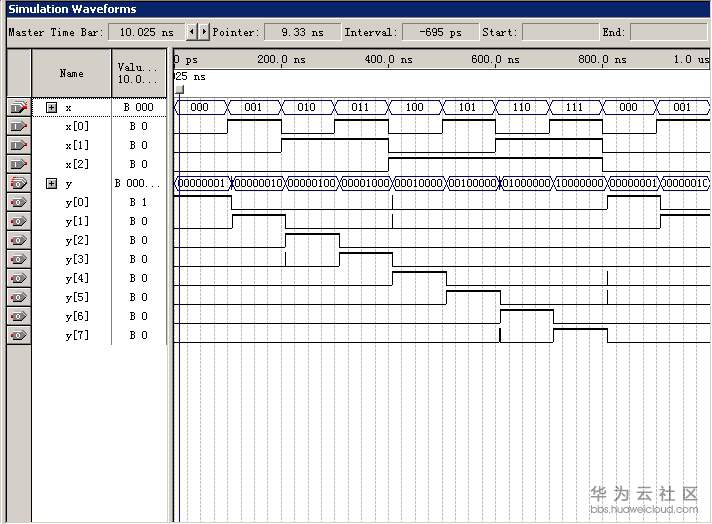
Task: Select signal name y[6]
Action: 77,316
